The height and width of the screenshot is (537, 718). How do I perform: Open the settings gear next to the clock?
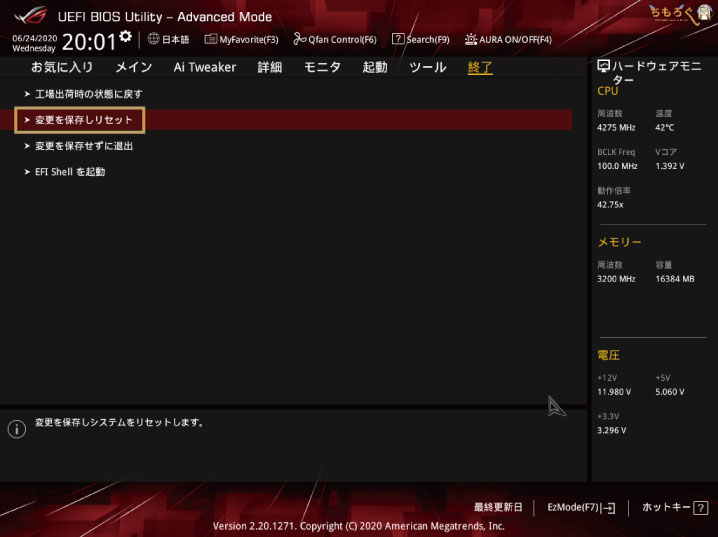point(125,36)
